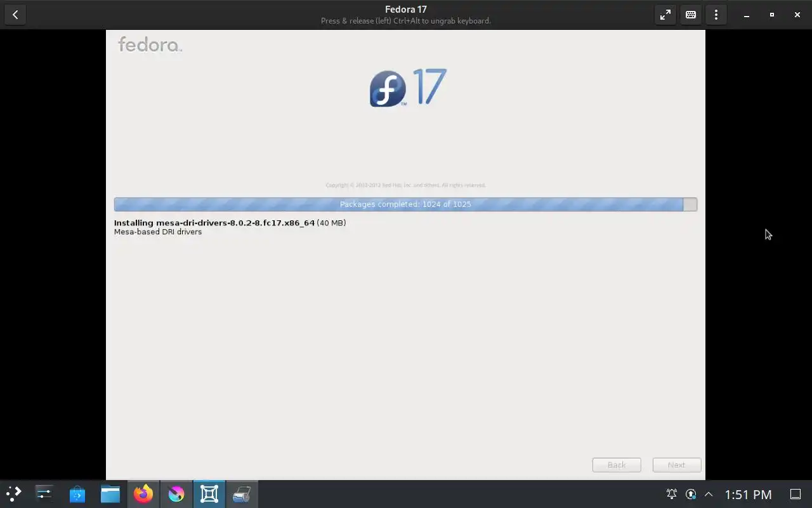
Task: Switch to Firefox in the taskbar
Action: [x=143, y=494]
